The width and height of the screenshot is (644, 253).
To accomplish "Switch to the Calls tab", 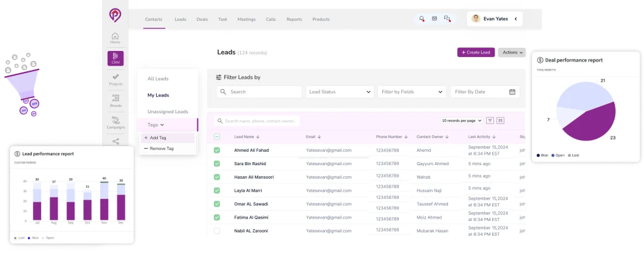I will pyautogui.click(x=270, y=19).
